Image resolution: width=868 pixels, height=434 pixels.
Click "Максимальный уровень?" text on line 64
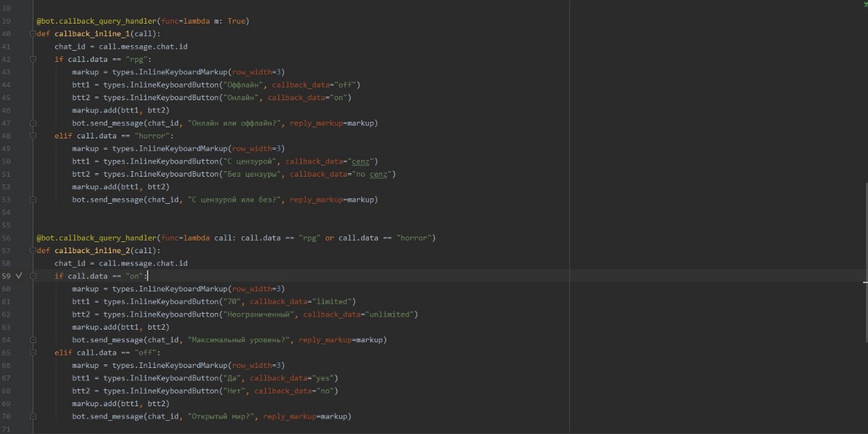click(x=239, y=340)
